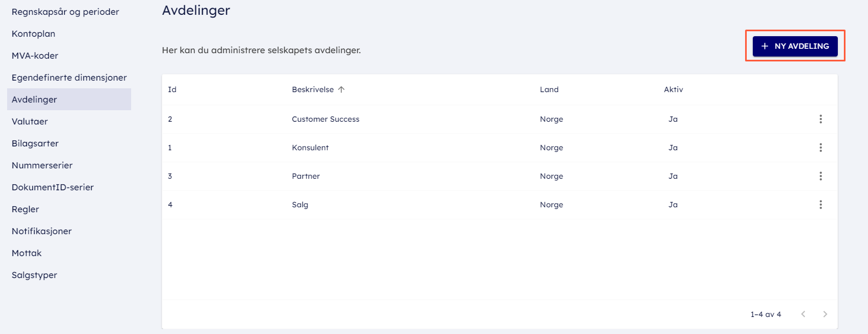Sort the table by Land column
The image size is (868, 334).
coord(549,89)
